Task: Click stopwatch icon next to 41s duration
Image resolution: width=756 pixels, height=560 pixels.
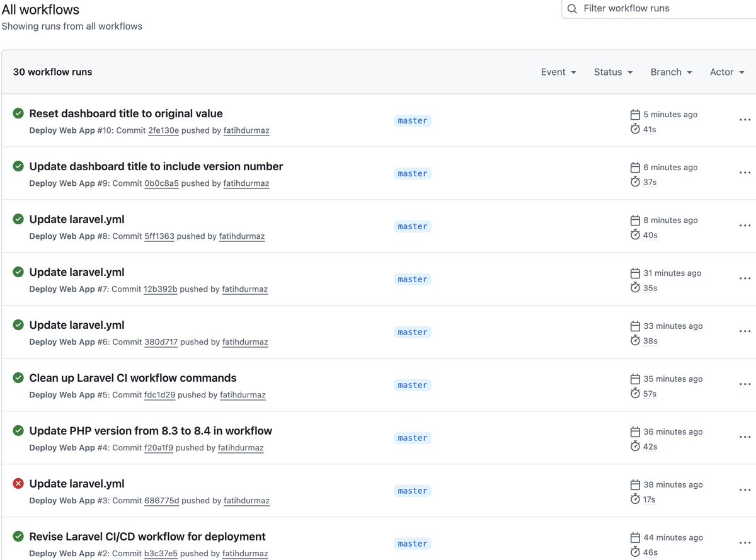Action: [x=635, y=129]
